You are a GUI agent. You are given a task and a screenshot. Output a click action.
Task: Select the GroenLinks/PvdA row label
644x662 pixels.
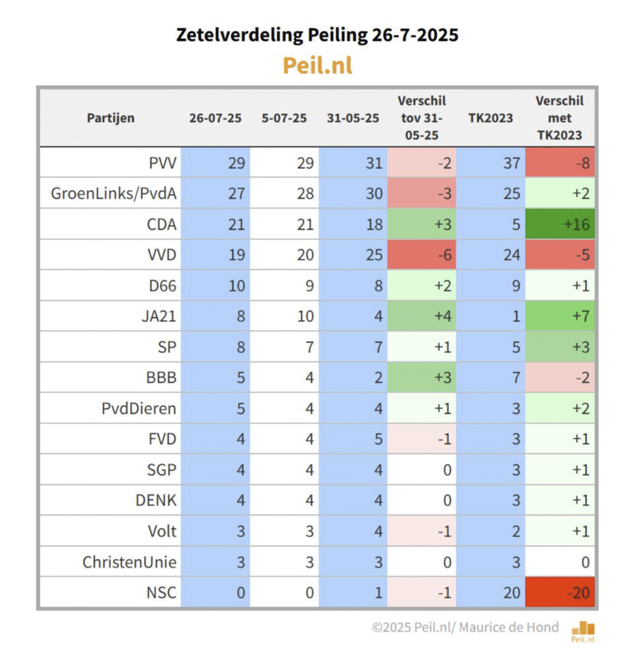(114, 193)
